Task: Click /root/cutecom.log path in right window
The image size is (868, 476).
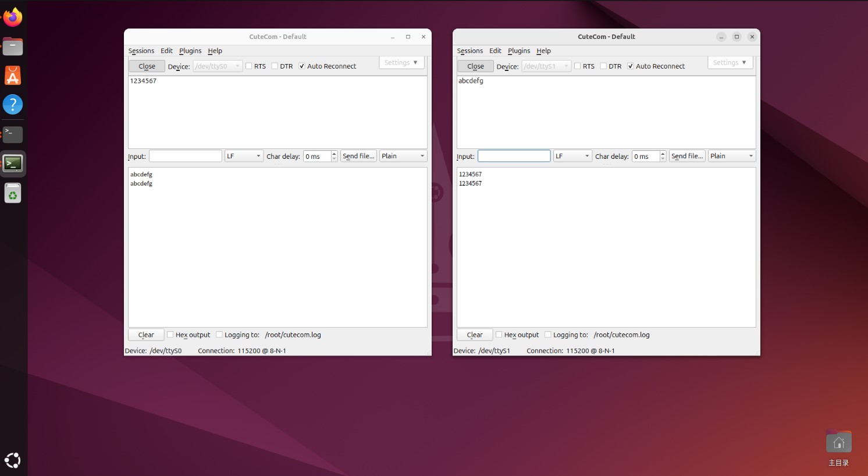Action: click(x=621, y=335)
